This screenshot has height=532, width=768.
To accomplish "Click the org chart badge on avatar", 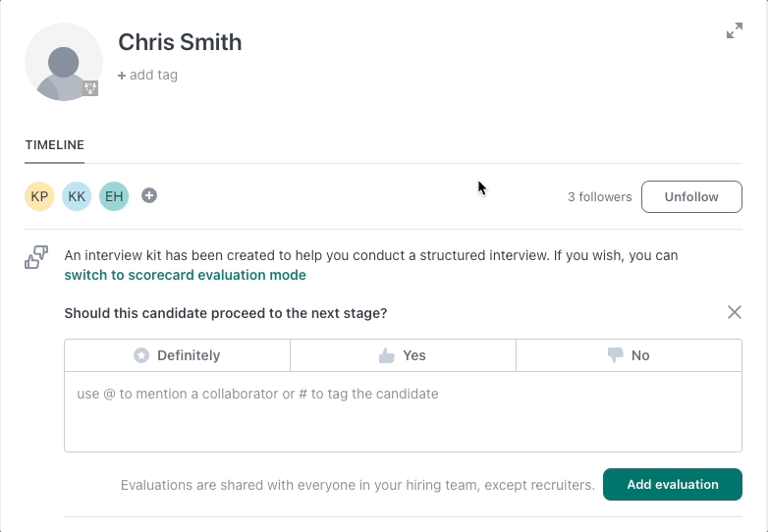I will pos(90,88).
